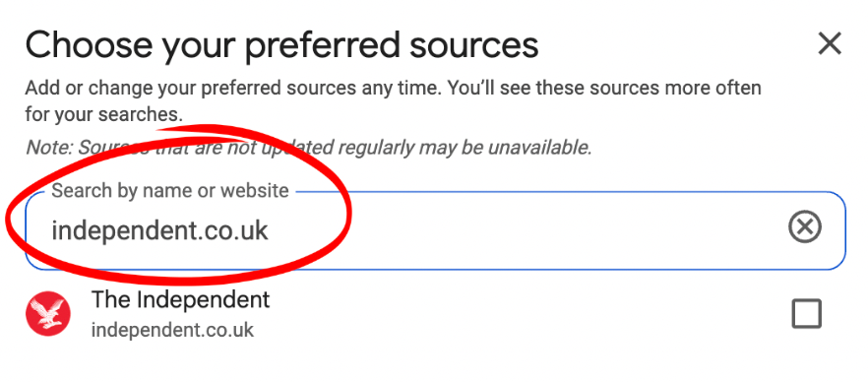The width and height of the screenshot is (868, 382).
Task: Click The Independent red eagle logo
Action: [48, 314]
